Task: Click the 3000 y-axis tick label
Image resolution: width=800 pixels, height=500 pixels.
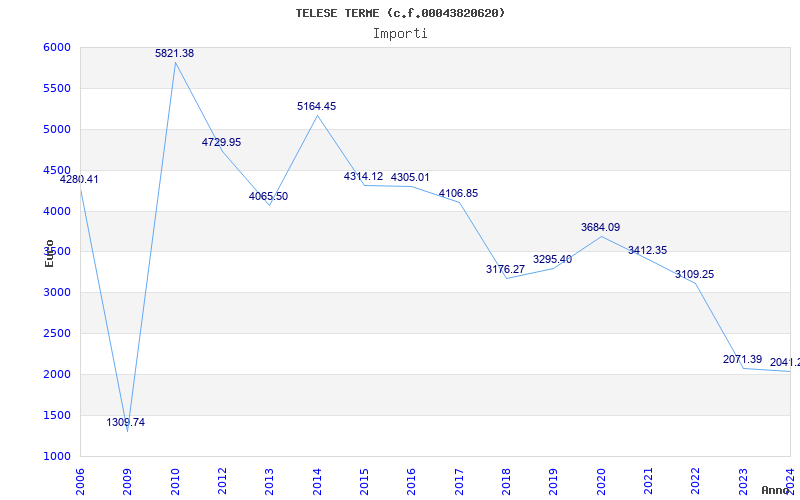Action: click(x=57, y=292)
